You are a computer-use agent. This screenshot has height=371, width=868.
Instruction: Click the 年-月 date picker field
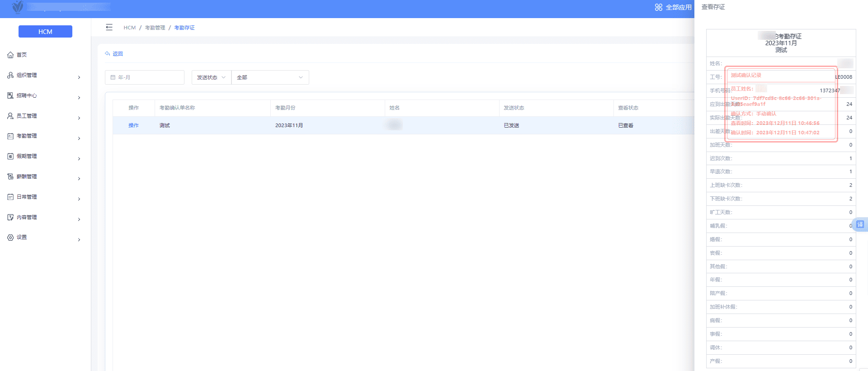(145, 77)
